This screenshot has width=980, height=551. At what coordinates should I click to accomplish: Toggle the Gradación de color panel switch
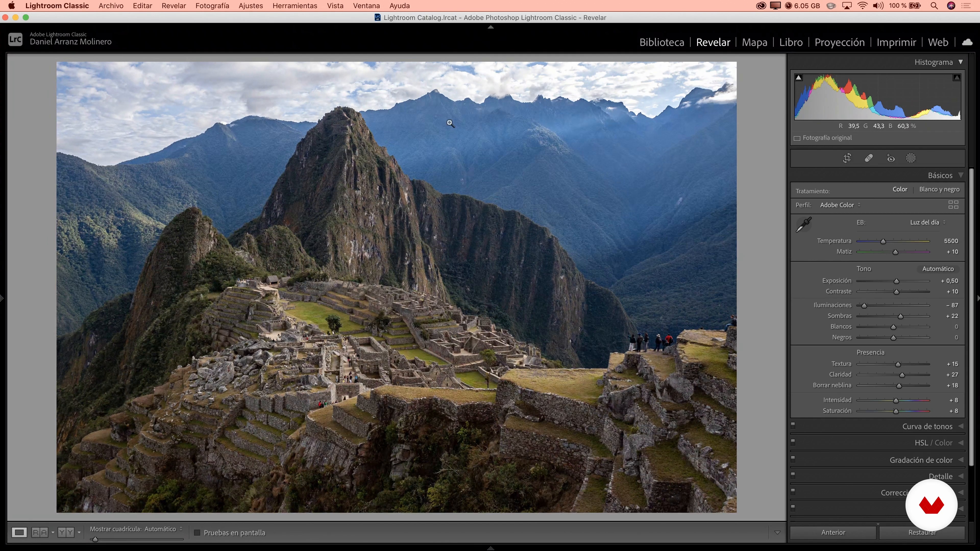click(x=793, y=459)
